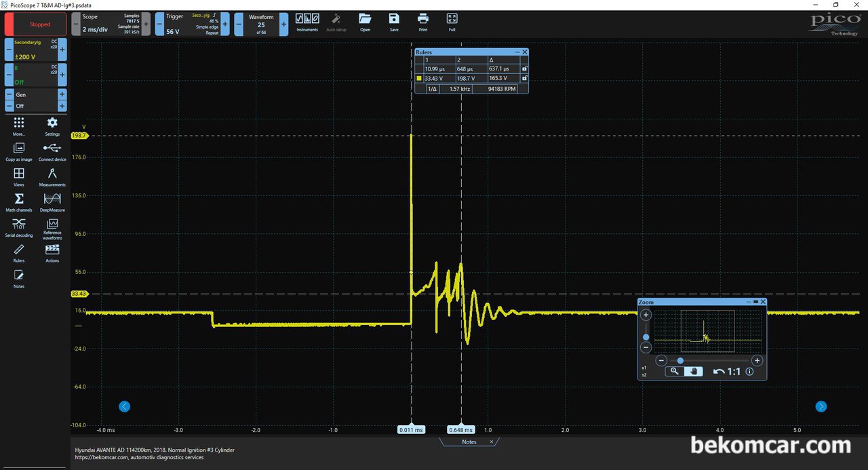868x470 pixels.
Task: Open DeepMeasure tool
Action: [x=52, y=202]
